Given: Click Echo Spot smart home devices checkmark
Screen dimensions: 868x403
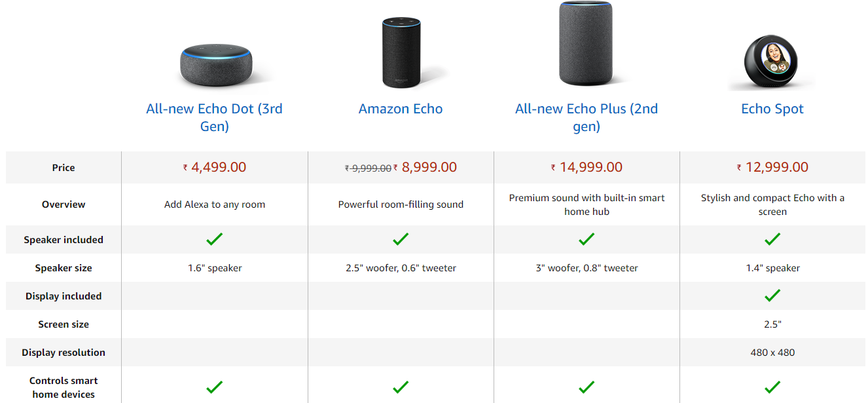Looking at the screenshot, I should (x=772, y=387).
